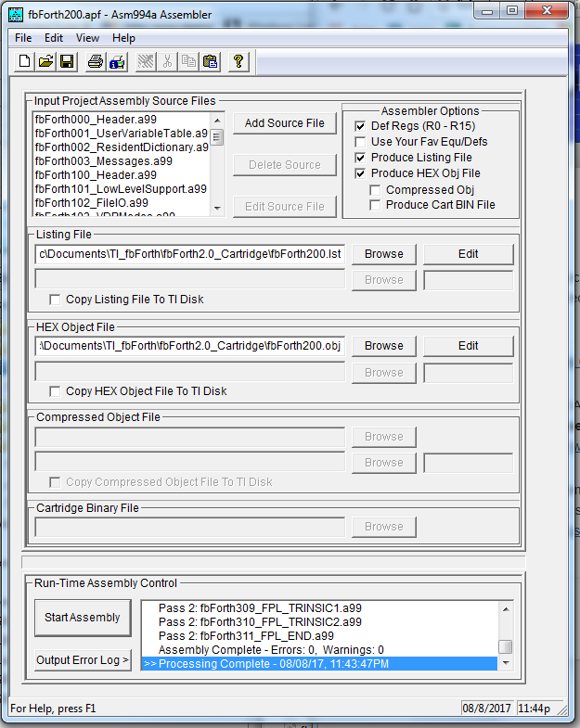Click Edit button for Listing File
Viewport: 580px width, 728px height.
click(x=469, y=254)
